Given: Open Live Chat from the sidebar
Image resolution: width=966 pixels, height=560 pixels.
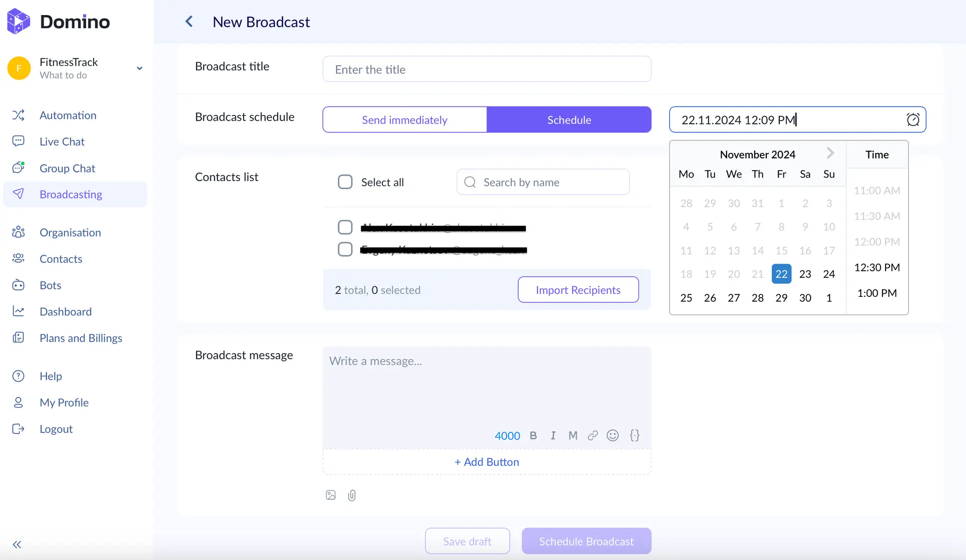Looking at the screenshot, I should tap(62, 142).
